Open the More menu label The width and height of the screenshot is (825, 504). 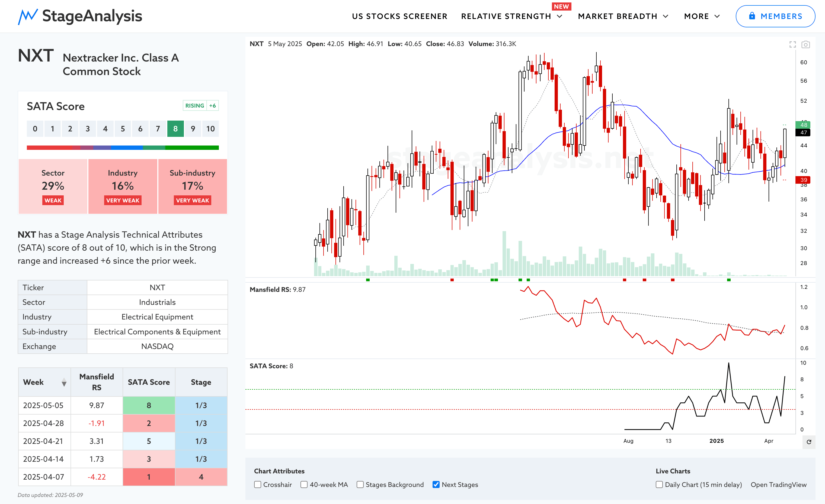click(696, 16)
